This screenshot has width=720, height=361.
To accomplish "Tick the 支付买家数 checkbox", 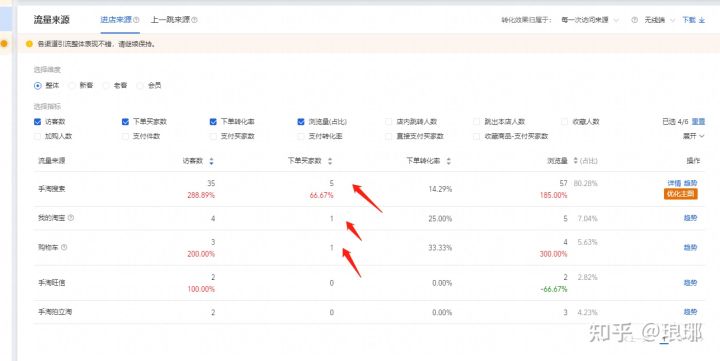I will click(213, 136).
